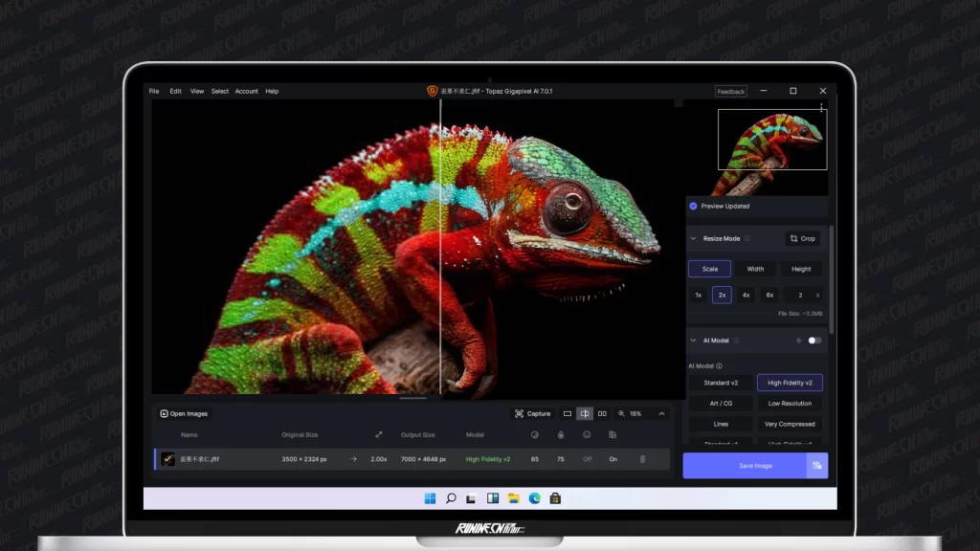
Task: Toggle the AI Model auto switch
Action: click(x=814, y=340)
